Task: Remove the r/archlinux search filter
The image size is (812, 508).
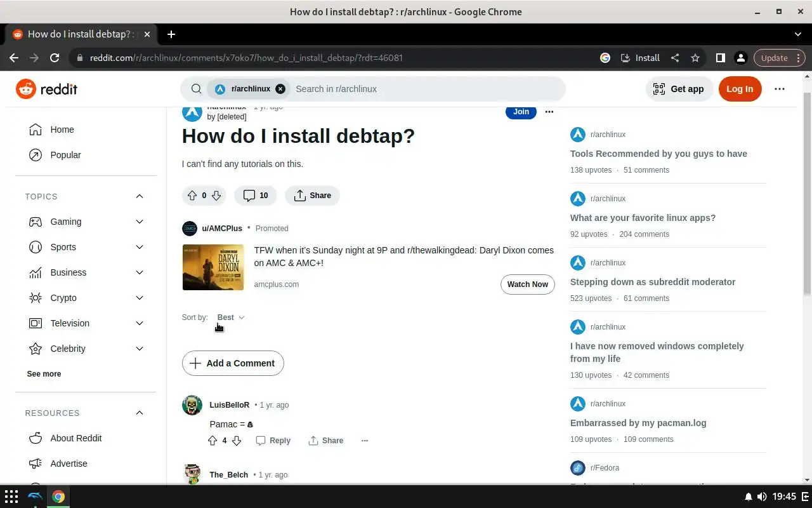Action: (280, 89)
